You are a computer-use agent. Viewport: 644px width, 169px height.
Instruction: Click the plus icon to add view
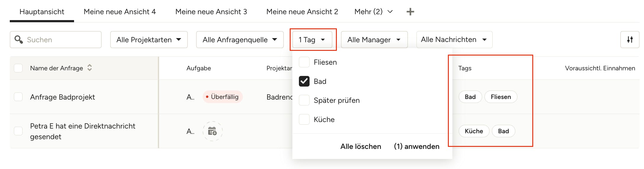click(410, 12)
